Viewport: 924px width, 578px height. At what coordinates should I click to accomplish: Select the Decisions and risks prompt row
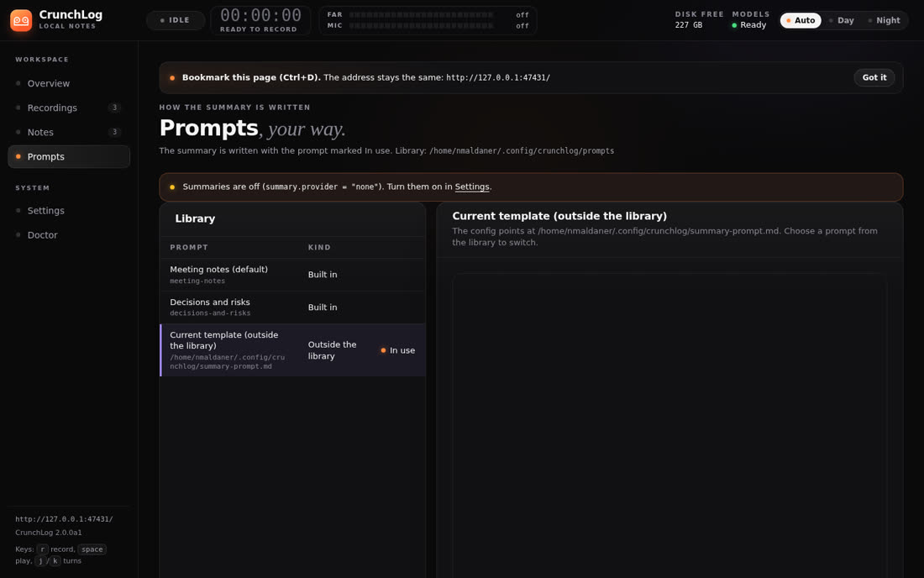coord(292,307)
